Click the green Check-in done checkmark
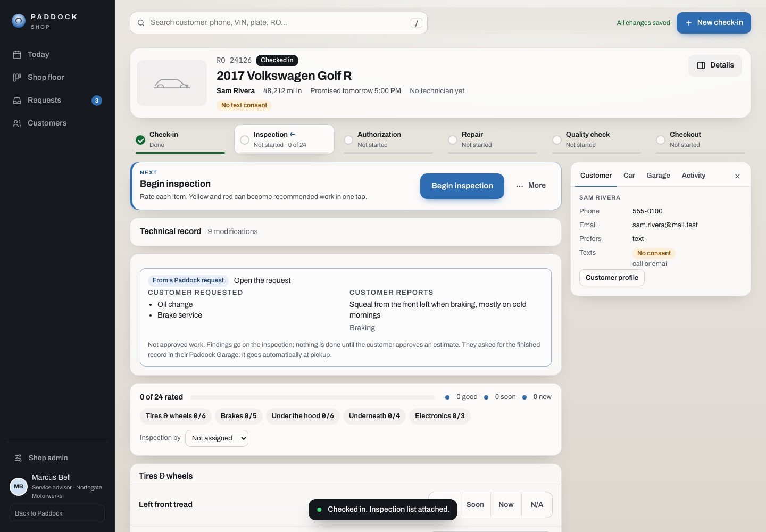Viewport: 766px width, 532px height. [140, 140]
